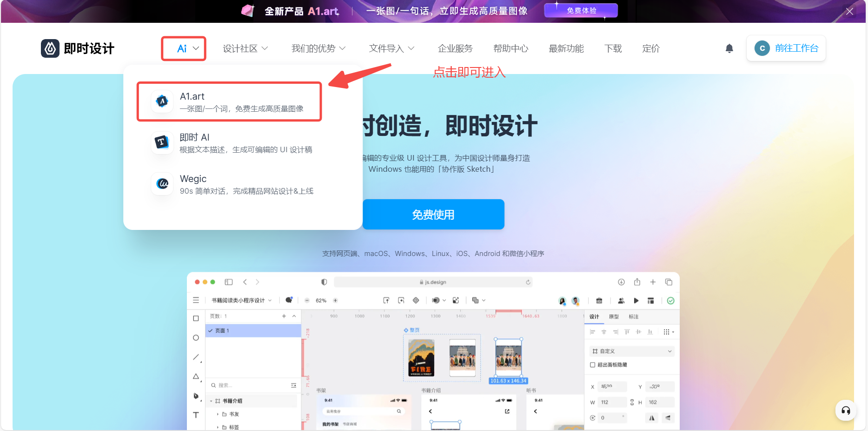Select the Pen tool
Viewport: 868px width, 431px height.
pos(196,396)
